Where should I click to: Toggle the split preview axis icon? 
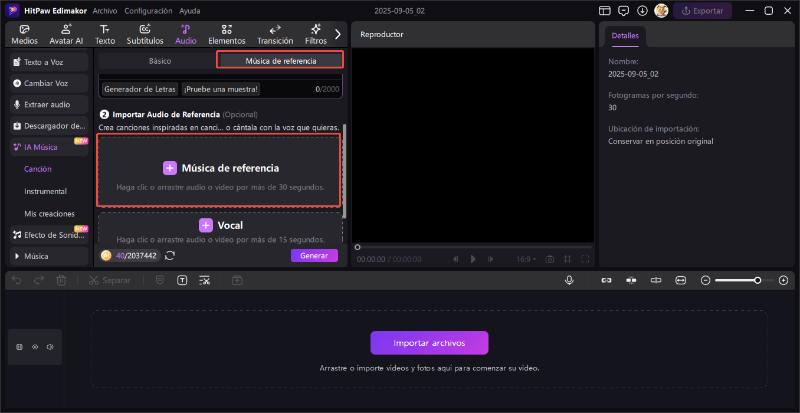[656, 280]
